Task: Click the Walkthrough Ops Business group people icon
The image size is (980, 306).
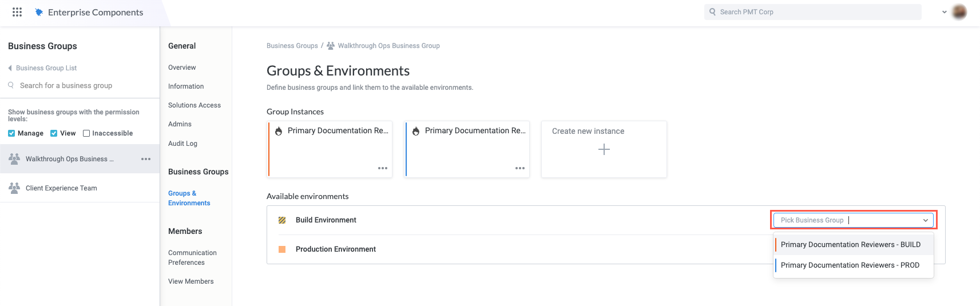Action: click(14, 158)
